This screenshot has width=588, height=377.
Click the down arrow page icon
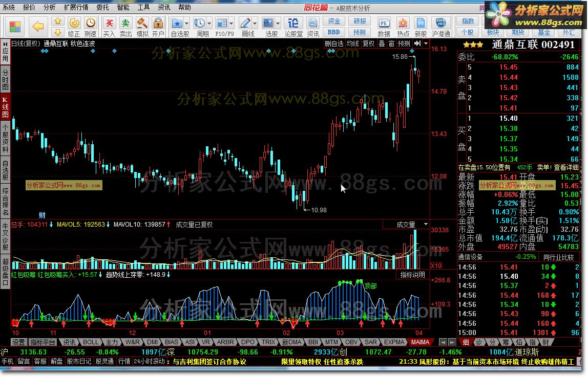click(x=58, y=32)
